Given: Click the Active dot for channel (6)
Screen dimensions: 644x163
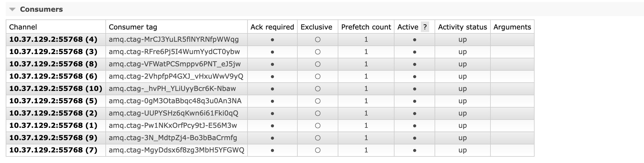Looking at the screenshot, I should pos(414,77).
